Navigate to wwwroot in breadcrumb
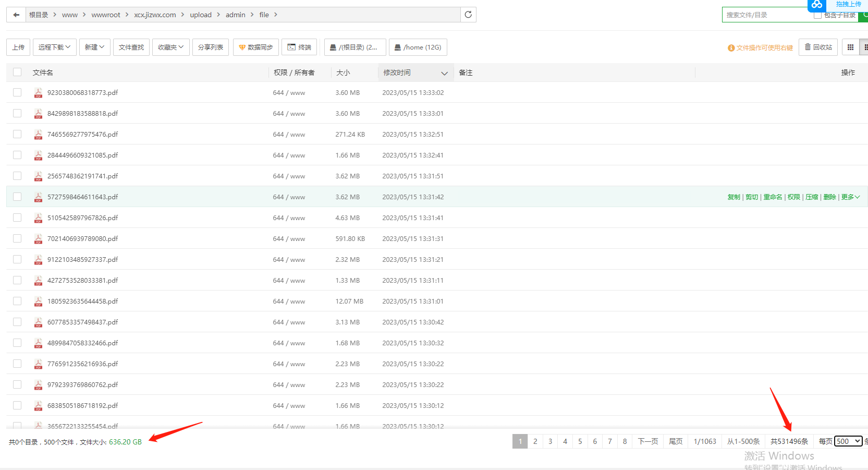The width and height of the screenshot is (868, 470). tap(106, 15)
